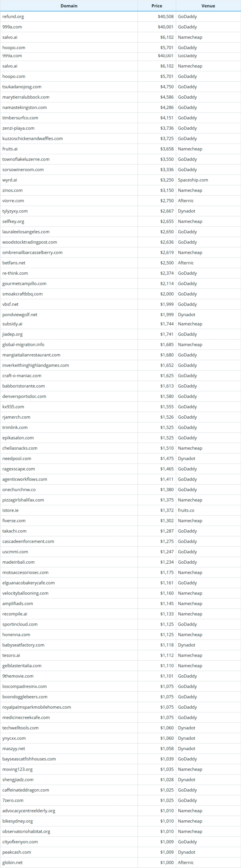Click the 7zero.com domain
The height and width of the screenshot is (868, 241).
(13, 800)
